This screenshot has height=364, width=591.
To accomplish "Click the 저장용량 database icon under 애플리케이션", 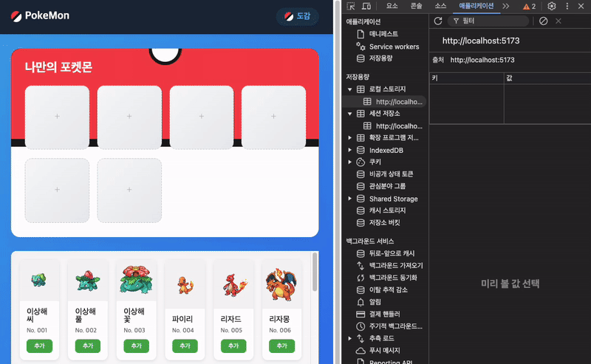I will click(361, 58).
